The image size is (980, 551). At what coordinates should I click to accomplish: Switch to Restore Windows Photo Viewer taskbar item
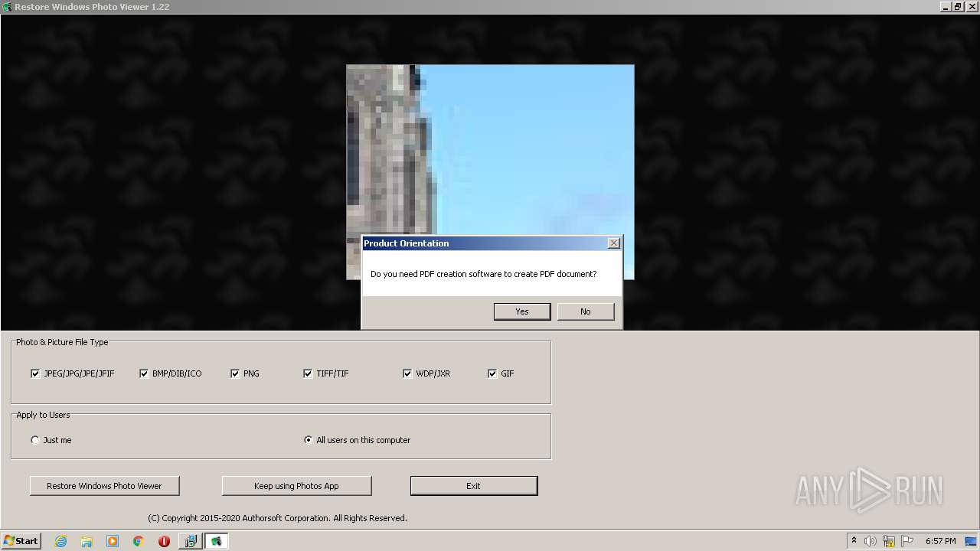pyautogui.click(x=216, y=541)
